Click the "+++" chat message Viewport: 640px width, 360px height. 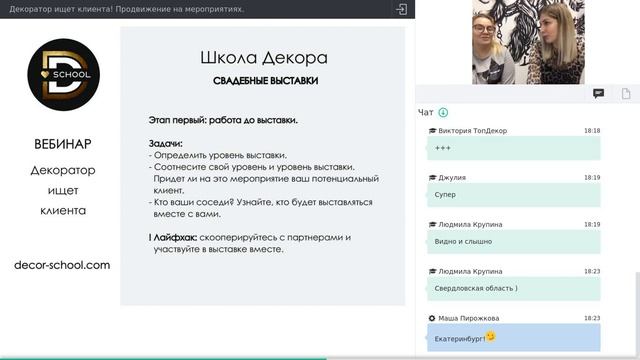(513, 148)
